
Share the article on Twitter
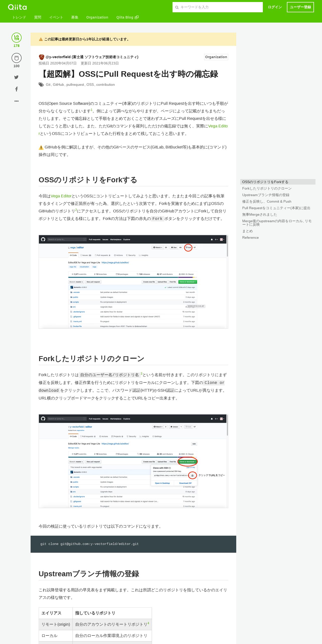[17, 77]
